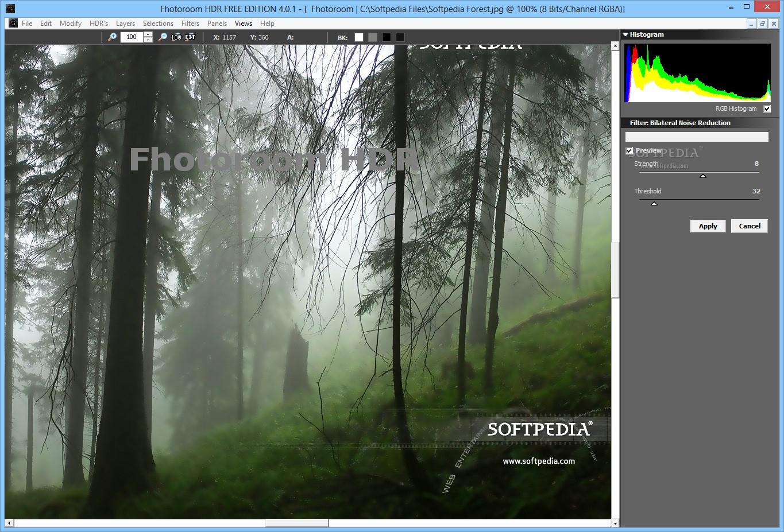Image resolution: width=784 pixels, height=532 pixels.
Task: Click the FIT zoom-to-fit icon
Action: [190, 37]
